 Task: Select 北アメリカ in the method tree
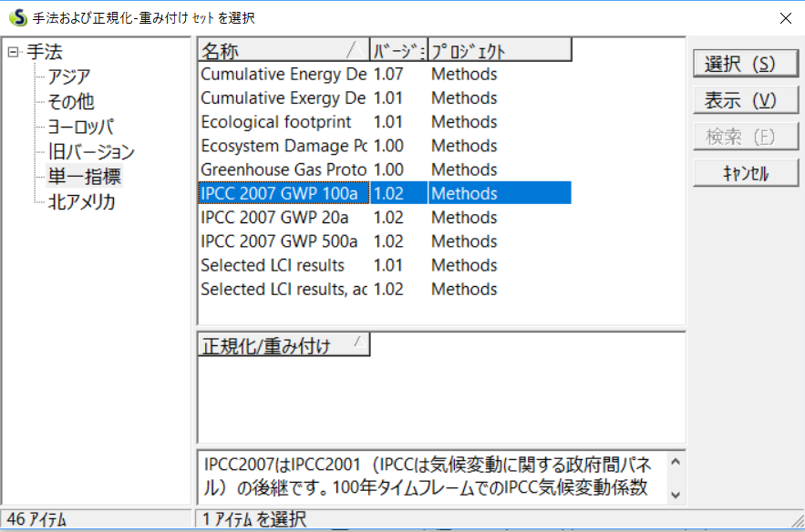pyautogui.click(x=81, y=201)
